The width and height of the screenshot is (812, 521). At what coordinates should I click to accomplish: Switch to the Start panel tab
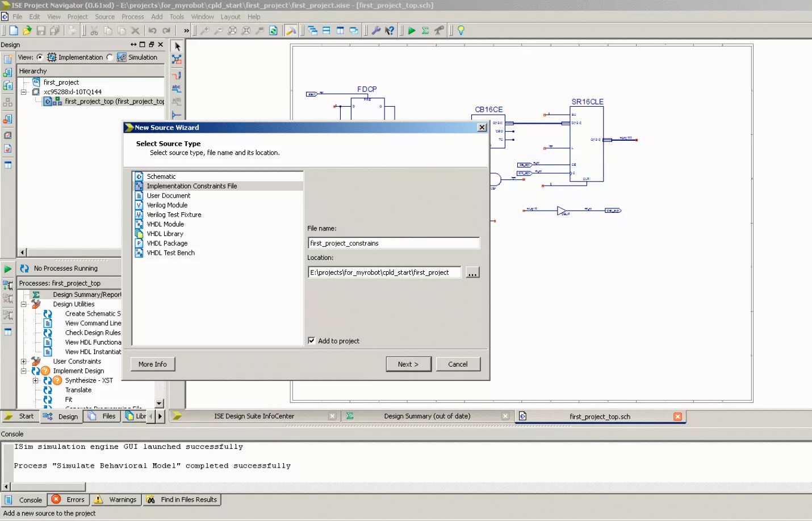pyautogui.click(x=19, y=416)
